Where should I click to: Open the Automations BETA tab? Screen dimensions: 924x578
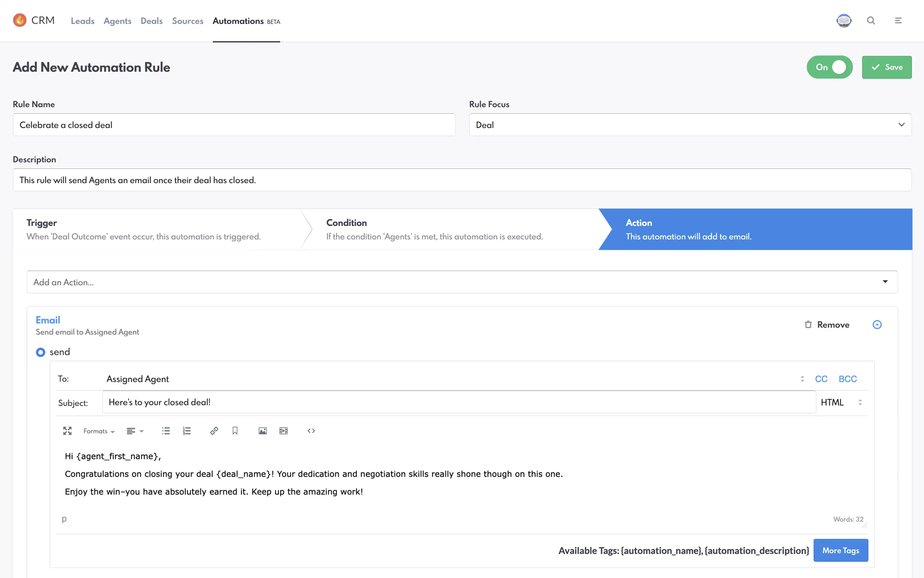[x=246, y=21]
